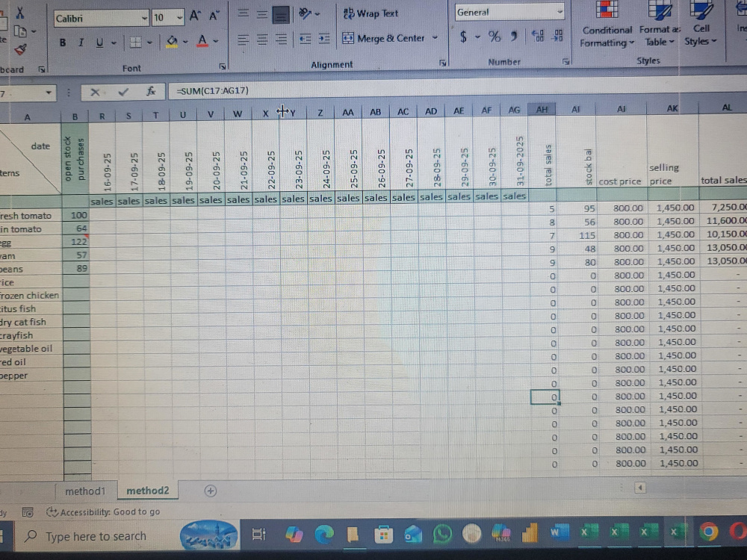The width and height of the screenshot is (747, 560).
Task: Click the Cut scissors icon
Action: (20, 12)
